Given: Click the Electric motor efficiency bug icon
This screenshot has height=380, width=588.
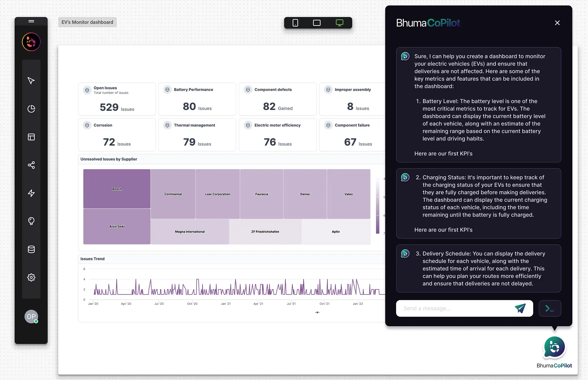Looking at the screenshot, I should [248, 125].
